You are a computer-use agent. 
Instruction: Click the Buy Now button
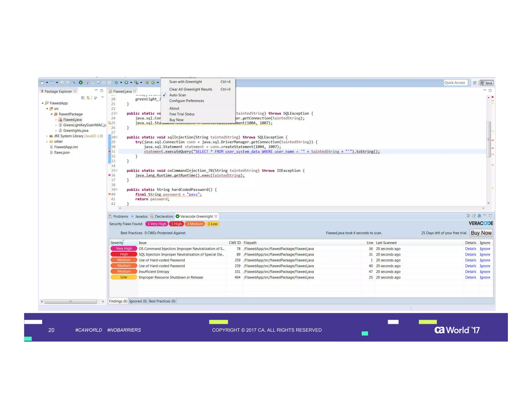pos(481,233)
